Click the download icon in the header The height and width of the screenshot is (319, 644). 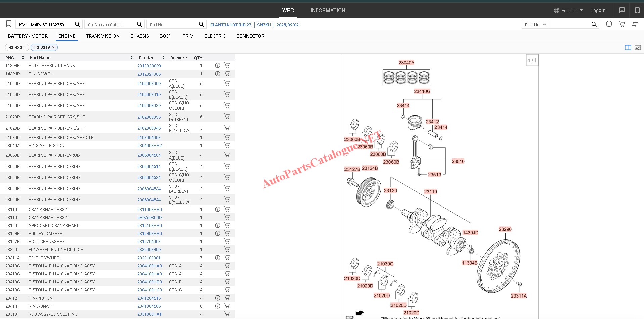pyautogui.click(x=622, y=10)
